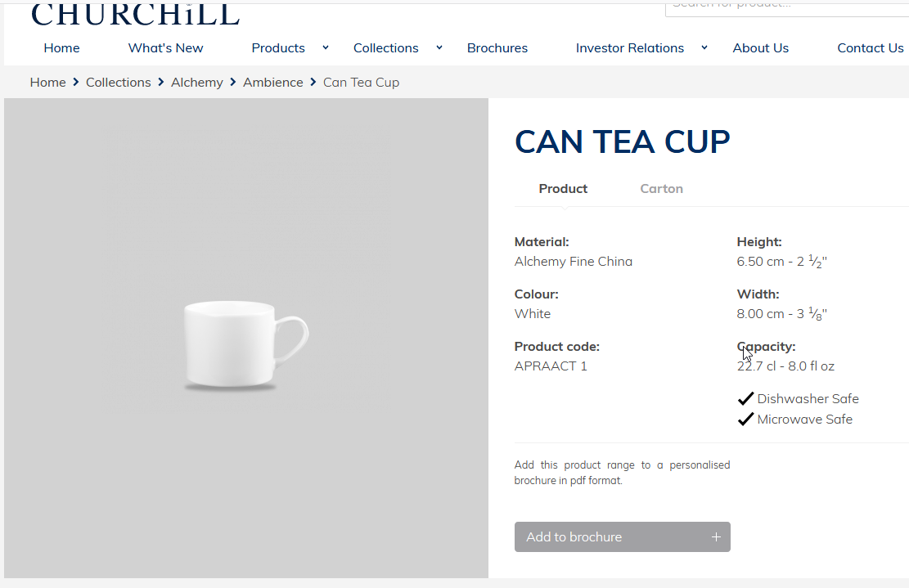The height and width of the screenshot is (588, 909).
Task: Click the breadcrumb chevron after Home
Action: tap(76, 83)
